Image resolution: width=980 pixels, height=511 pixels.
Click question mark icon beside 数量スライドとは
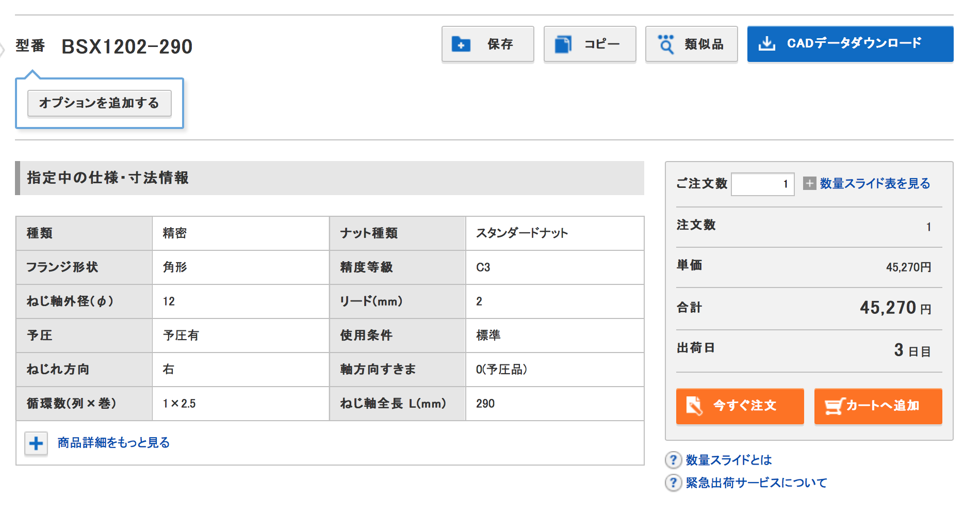click(x=673, y=460)
